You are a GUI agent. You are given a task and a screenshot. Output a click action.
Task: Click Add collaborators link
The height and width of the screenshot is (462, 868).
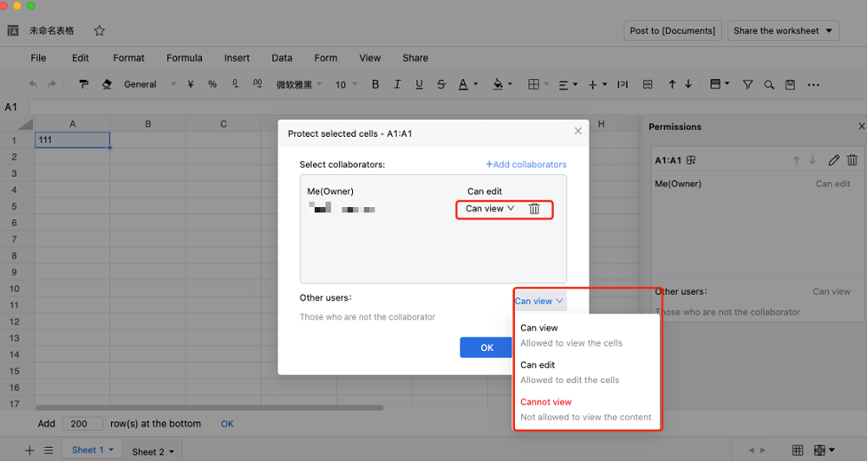(526, 164)
